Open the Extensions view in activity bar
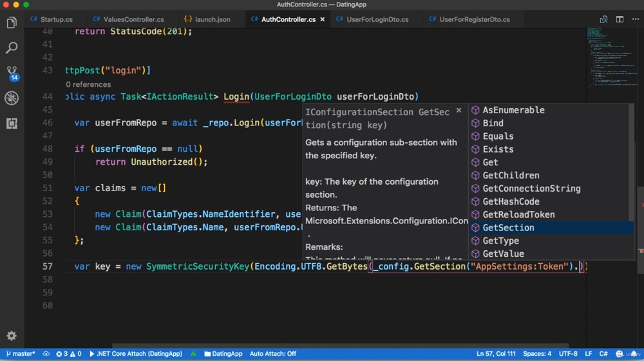Viewport: 644px width, 361px height. (12, 123)
